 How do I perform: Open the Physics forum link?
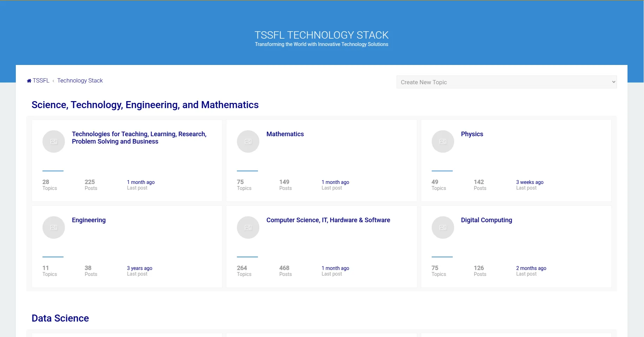pos(472,134)
